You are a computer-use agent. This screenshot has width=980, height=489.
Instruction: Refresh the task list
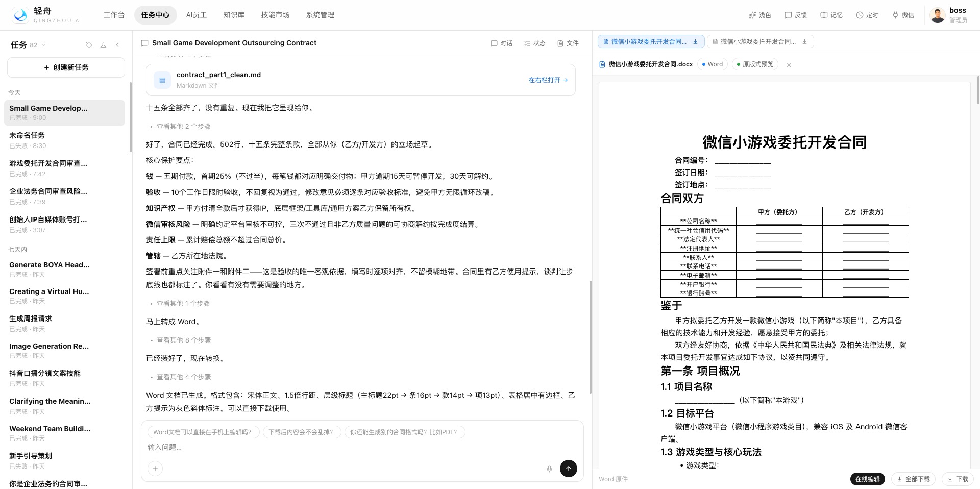coord(89,45)
